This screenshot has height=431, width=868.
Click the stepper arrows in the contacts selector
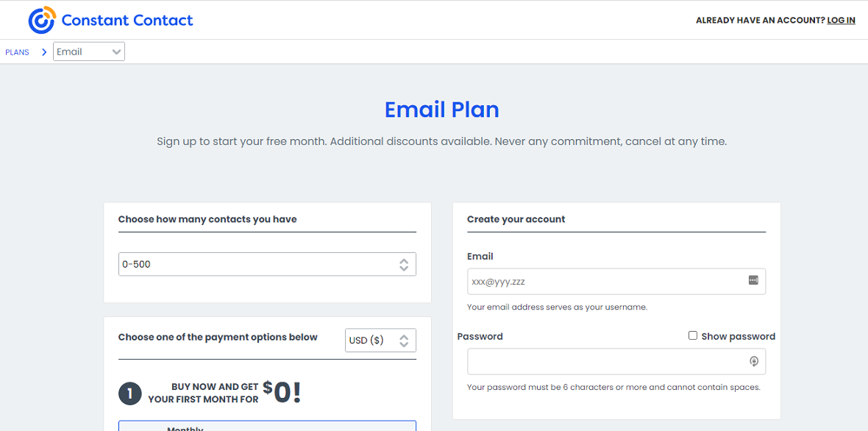pos(404,264)
